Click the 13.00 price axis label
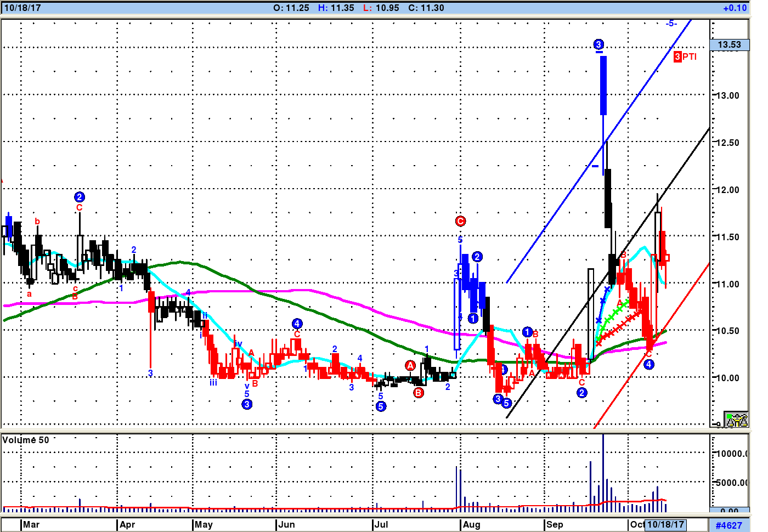 click(728, 95)
